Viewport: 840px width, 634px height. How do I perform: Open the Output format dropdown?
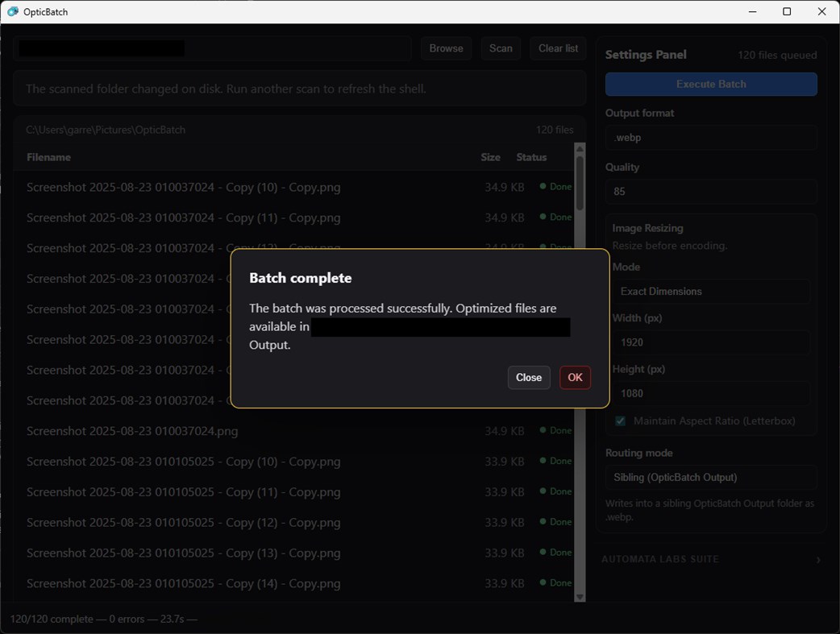[710, 138]
